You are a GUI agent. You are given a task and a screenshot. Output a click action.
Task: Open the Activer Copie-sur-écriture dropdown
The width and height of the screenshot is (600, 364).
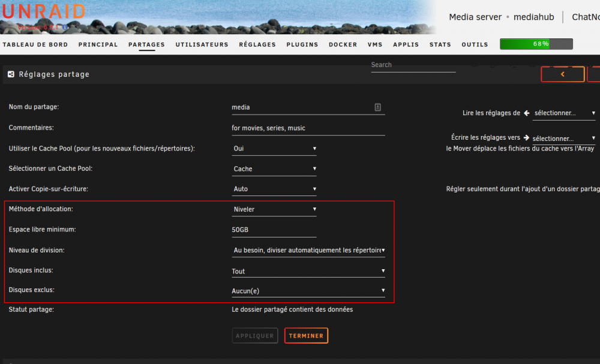point(274,189)
